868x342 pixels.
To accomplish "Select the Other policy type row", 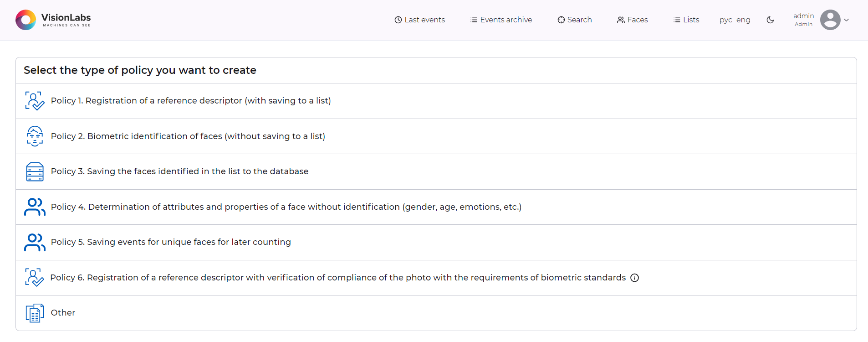I will coord(62,313).
